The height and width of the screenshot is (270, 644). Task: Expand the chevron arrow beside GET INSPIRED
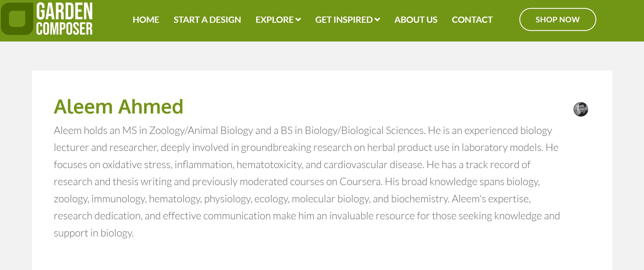[x=377, y=20]
